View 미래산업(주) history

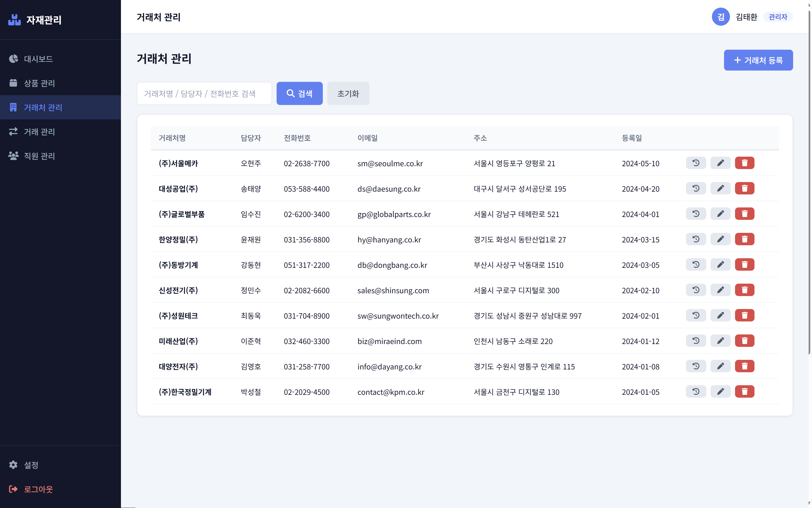pos(696,341)
